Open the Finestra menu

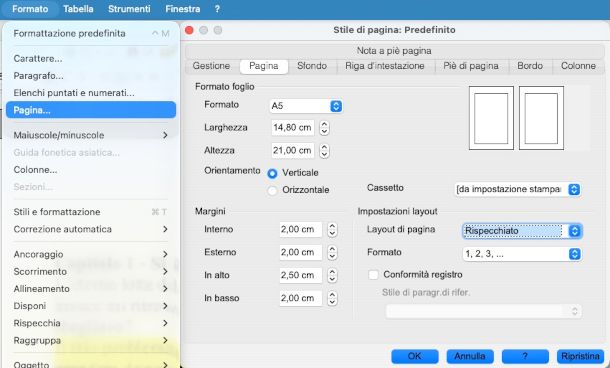[x=182, y=9]
